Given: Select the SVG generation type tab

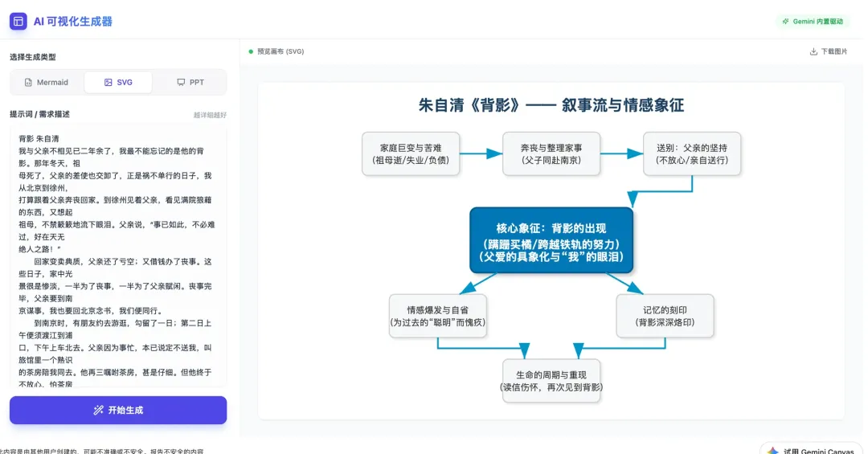Looking at the screenshot, I should pos(118,83).
